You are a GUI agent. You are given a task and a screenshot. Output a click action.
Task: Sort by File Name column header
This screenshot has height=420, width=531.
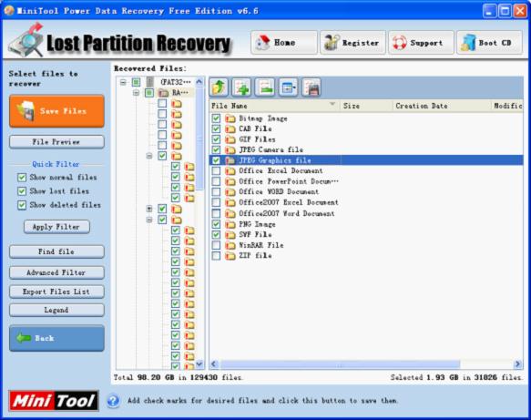[274, 106]
